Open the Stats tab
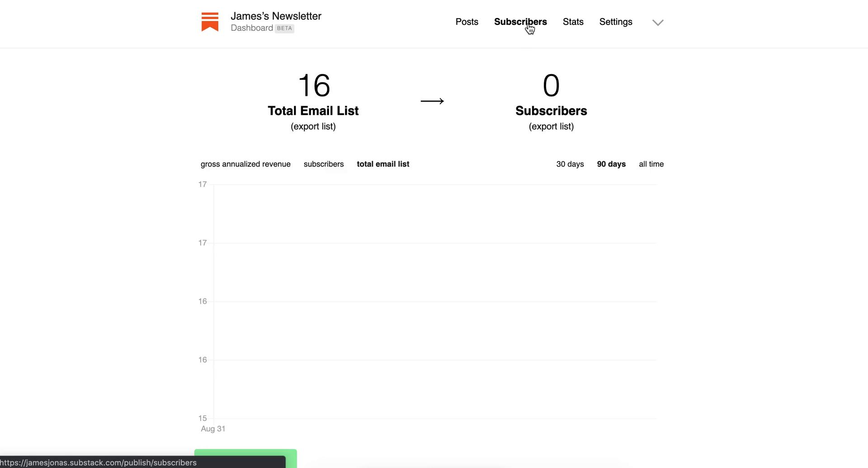 coord(573,22)
